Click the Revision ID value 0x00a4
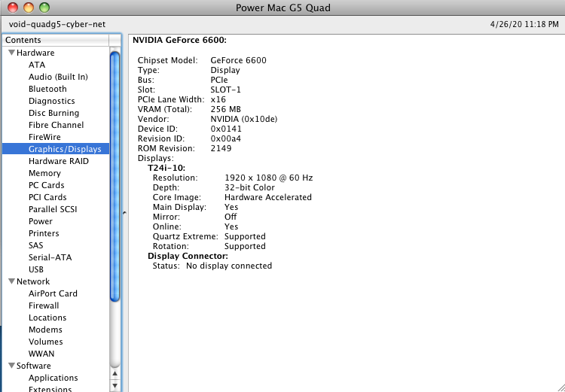The image size is (565, 392). pyautogui.click(x=225, y=138)
